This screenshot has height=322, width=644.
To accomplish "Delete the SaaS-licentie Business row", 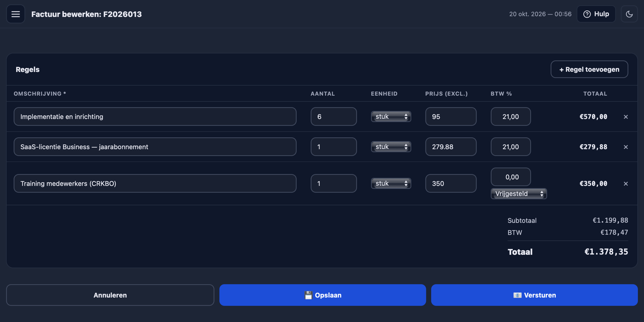I will point(625,147).
